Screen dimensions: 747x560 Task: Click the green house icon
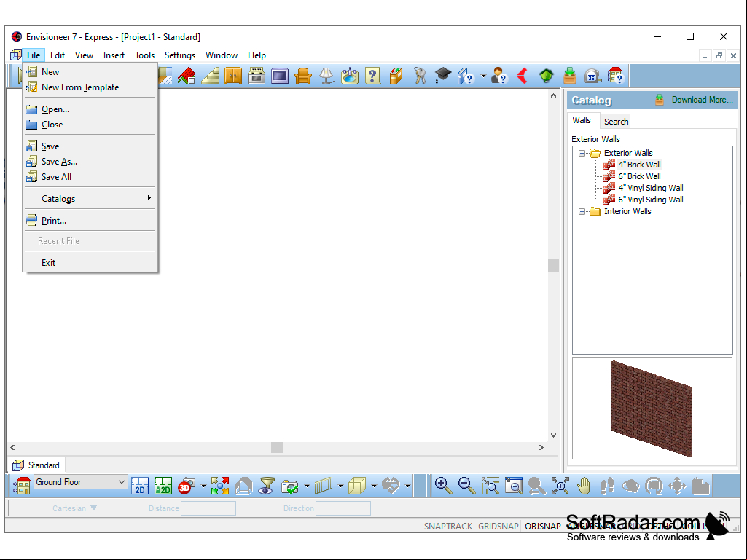point(547,76)
